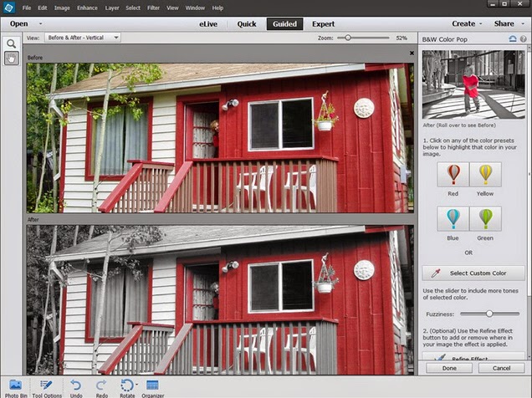Click the 52% zoom value

402,38
